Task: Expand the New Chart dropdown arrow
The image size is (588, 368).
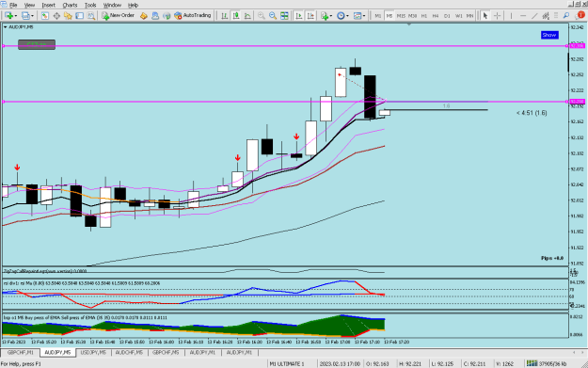Action: pos(16,16)
